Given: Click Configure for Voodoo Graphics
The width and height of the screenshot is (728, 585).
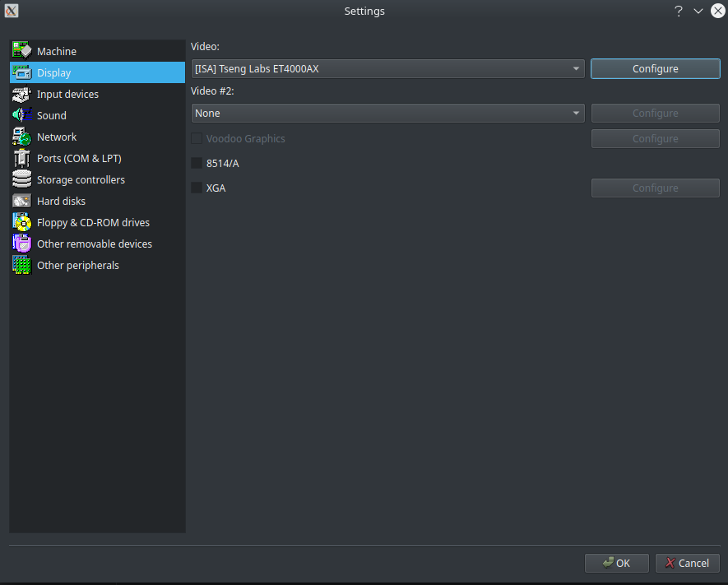Looking at the screenshot, I should [x=655, y=138].
